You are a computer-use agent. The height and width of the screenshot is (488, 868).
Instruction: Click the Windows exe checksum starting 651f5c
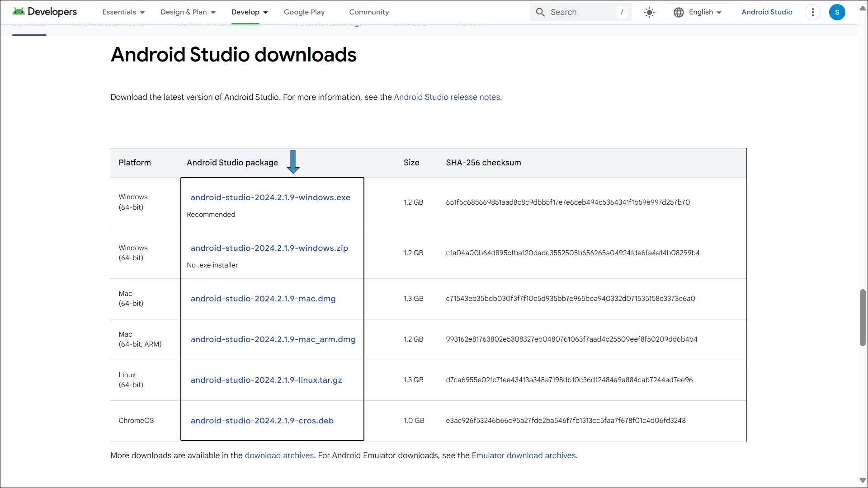tap(568, 202)
